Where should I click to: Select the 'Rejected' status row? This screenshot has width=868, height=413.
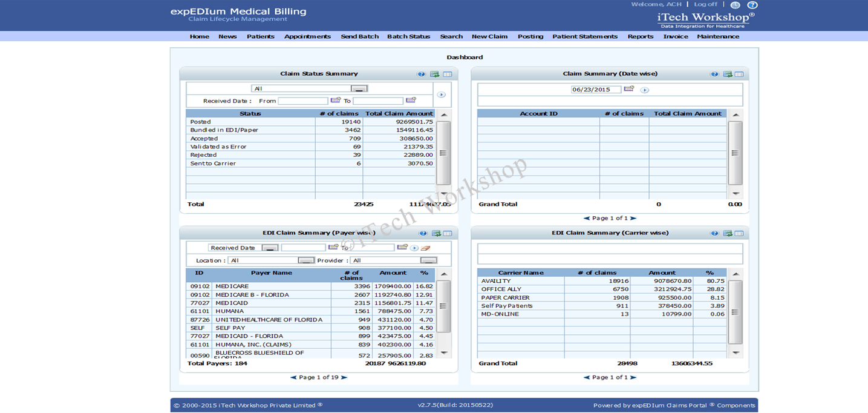[x=311, y=155]
